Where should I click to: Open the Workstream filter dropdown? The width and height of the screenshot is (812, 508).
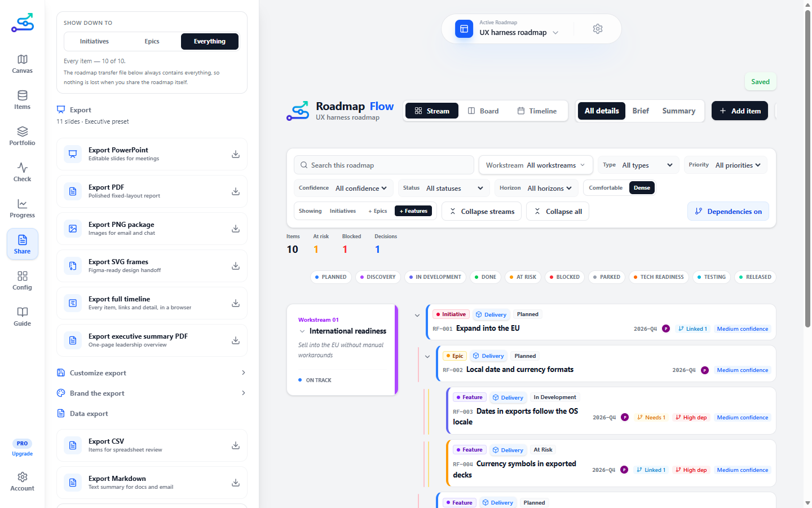(536, 165)
